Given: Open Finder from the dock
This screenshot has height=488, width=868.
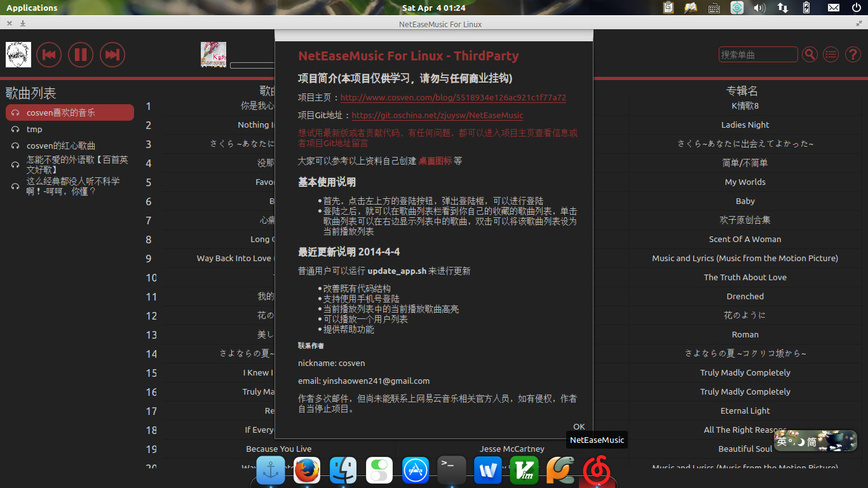Looking at the screenshot, I should (343, 471).
